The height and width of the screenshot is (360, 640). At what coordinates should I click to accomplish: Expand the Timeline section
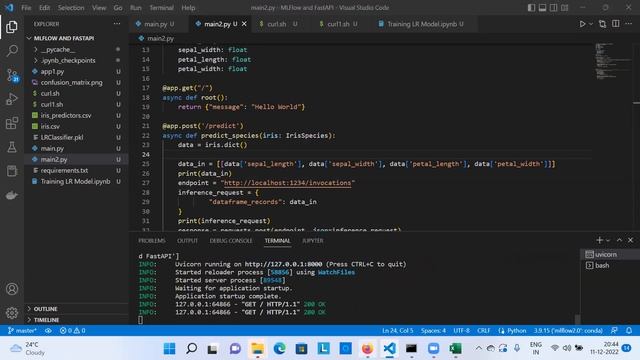pos(76,320)
